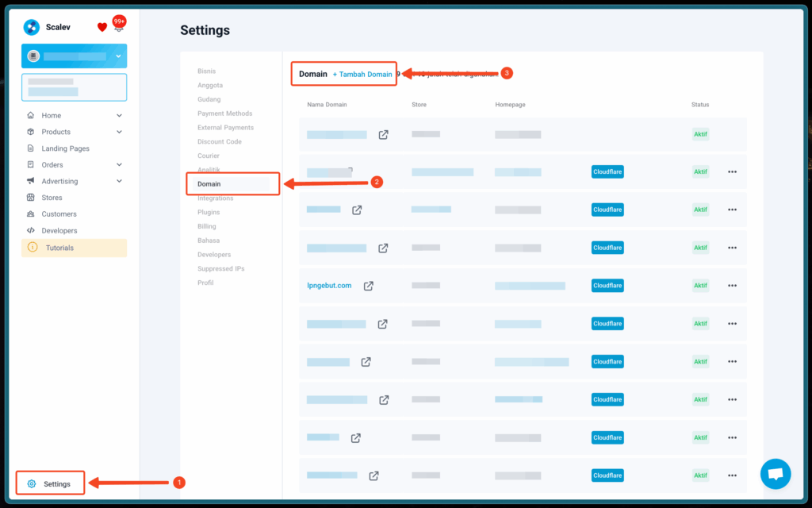Open the chat bubble in the corner

[x=776, y=474]
